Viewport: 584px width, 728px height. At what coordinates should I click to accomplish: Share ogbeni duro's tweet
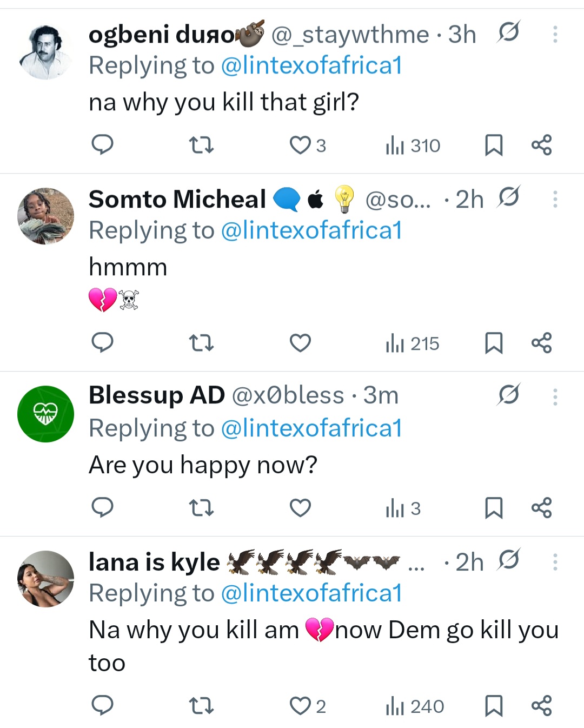tap(541, 145)
